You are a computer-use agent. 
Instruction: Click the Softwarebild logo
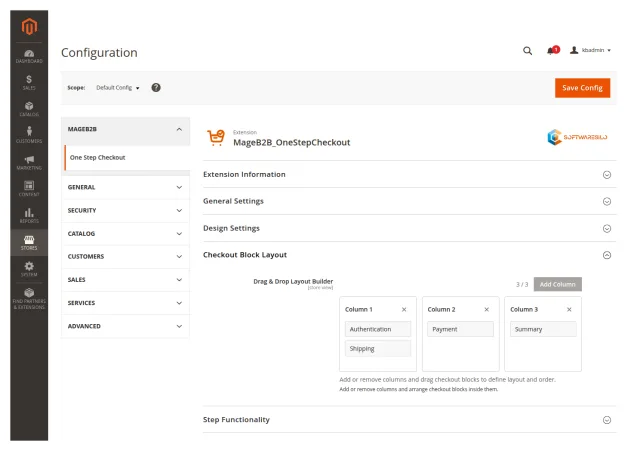pos(577,137)
